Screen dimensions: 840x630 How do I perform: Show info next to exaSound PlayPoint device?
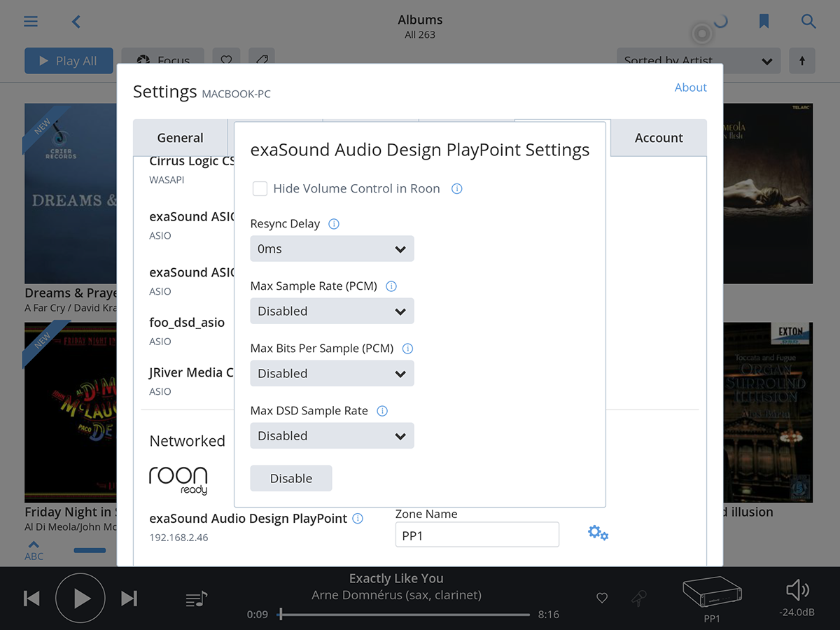[x=358, y=519]
